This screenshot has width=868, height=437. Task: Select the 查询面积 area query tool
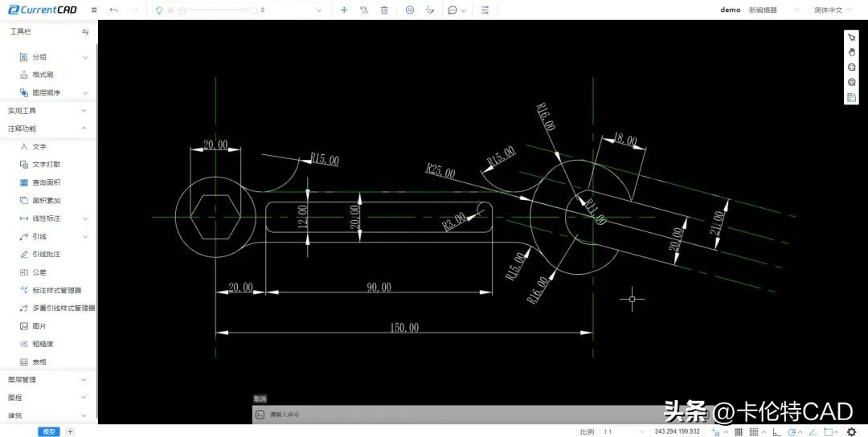pyautogui.click(x=46, y=182)
